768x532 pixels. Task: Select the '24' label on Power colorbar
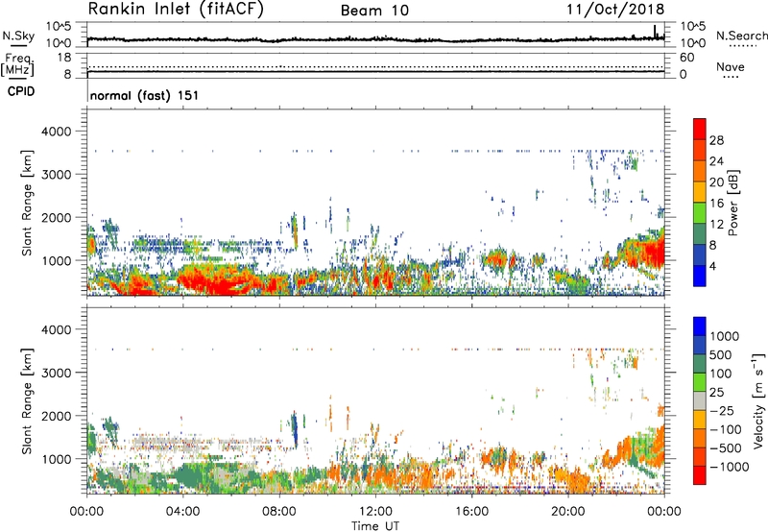[716, 161]
